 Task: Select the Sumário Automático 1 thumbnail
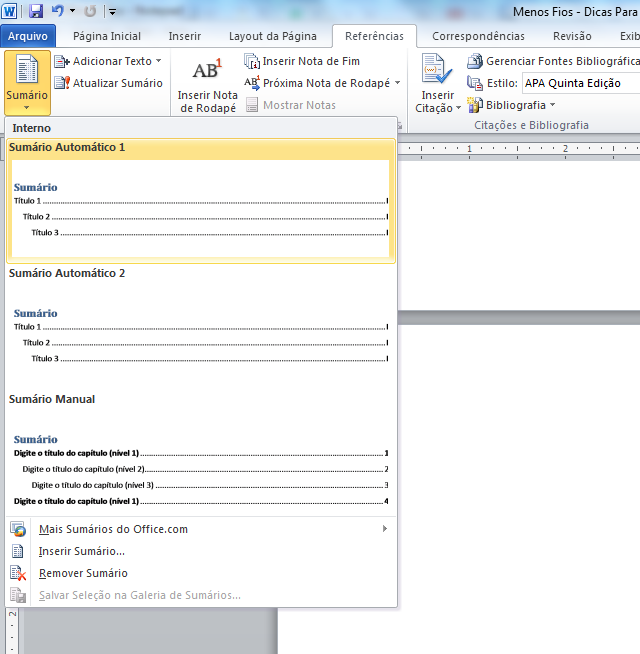click(x=200, y=209)
